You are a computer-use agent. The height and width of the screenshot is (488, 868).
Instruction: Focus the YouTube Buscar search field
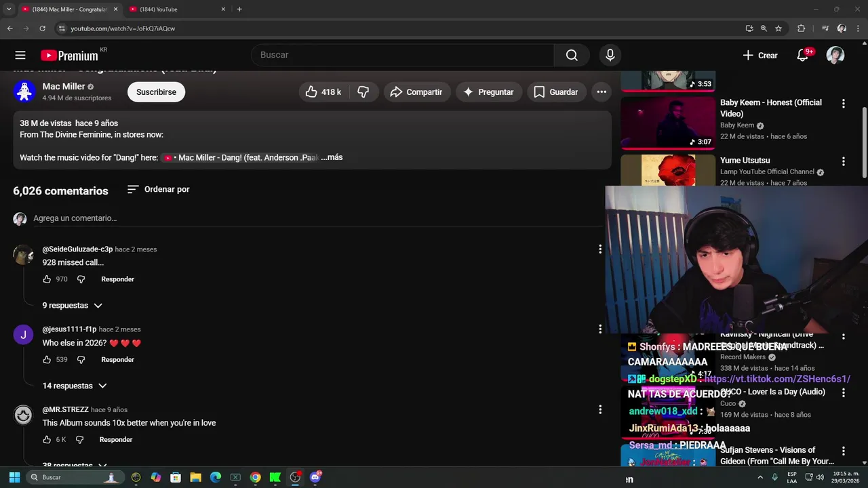coord(403,55)
